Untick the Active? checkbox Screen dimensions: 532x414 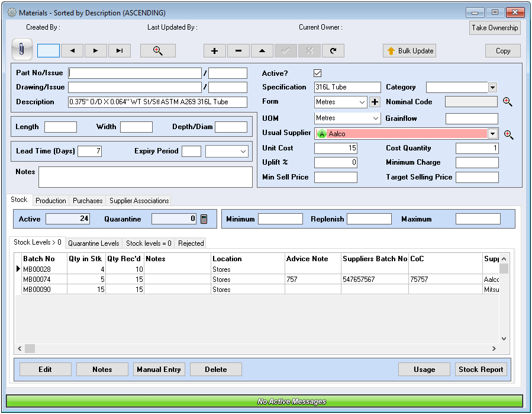(x=317, y=73)
